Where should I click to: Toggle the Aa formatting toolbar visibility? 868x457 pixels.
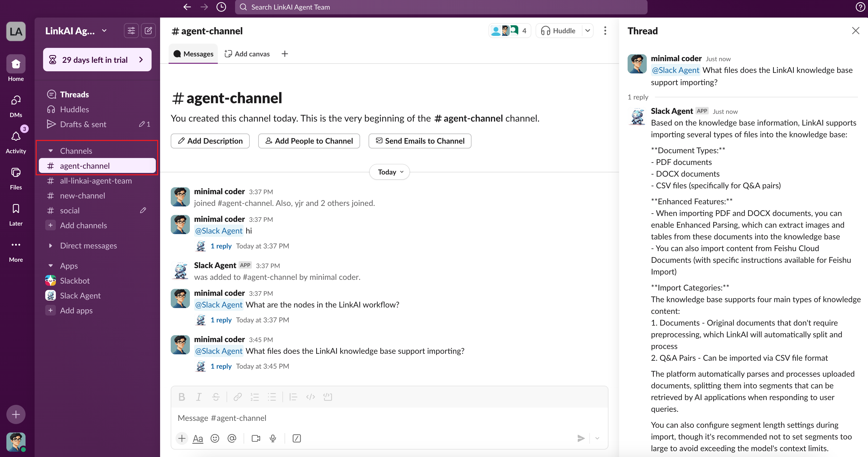pos(198,438)
